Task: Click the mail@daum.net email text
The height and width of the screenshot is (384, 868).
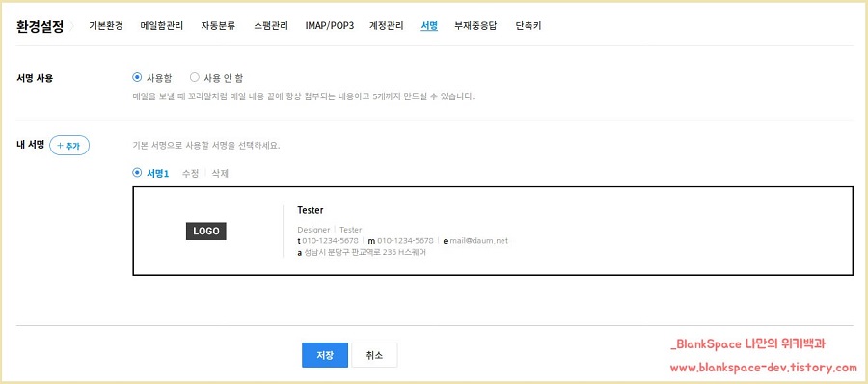Action: 478,241
